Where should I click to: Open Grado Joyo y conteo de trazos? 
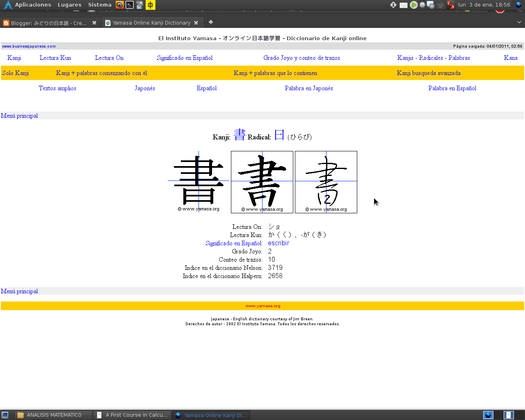coord(301,58)
